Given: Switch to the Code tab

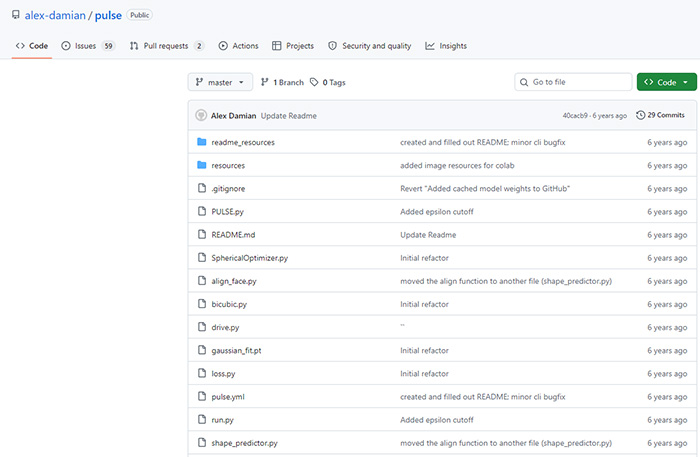Looking at the screenshot, I should click(32, 46).
